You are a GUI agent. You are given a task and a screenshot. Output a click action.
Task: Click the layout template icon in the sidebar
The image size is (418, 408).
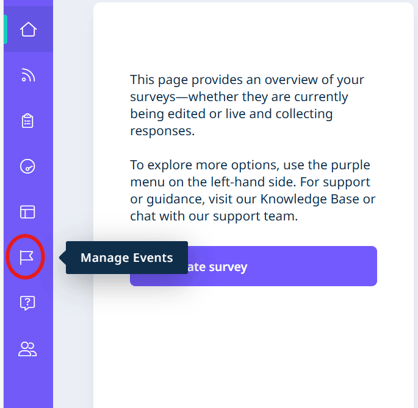click(x=27, y=212)
